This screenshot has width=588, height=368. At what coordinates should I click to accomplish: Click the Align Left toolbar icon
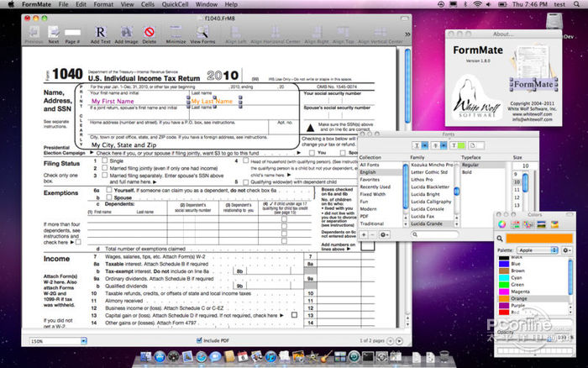point(235,32)
